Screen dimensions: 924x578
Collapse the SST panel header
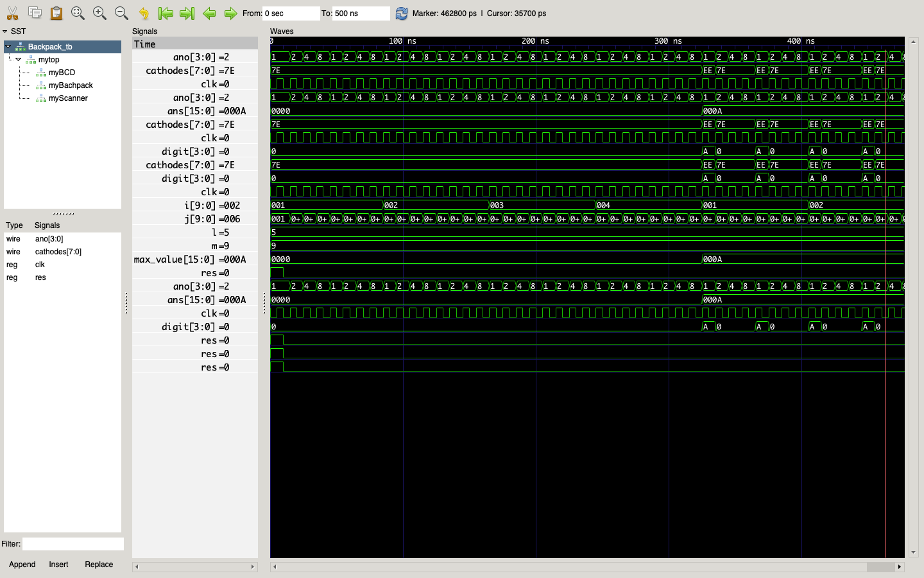(5, 31)
